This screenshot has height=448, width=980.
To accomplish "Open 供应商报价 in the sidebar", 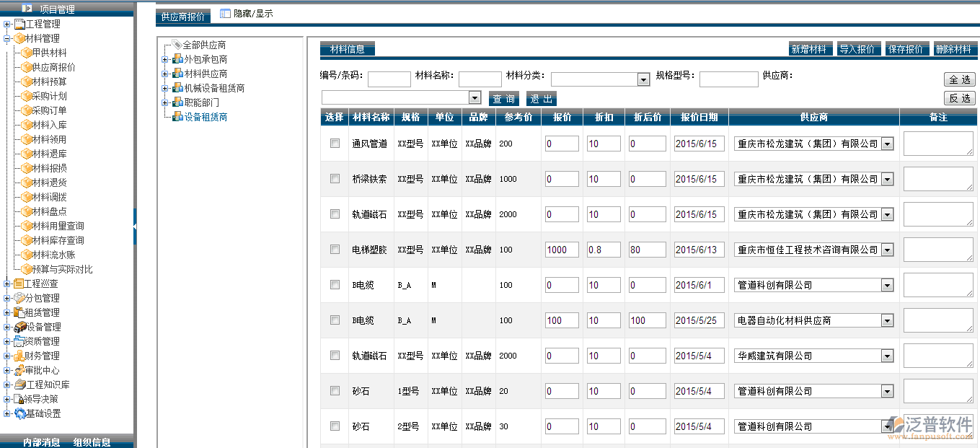I will [x=53, y=67].
